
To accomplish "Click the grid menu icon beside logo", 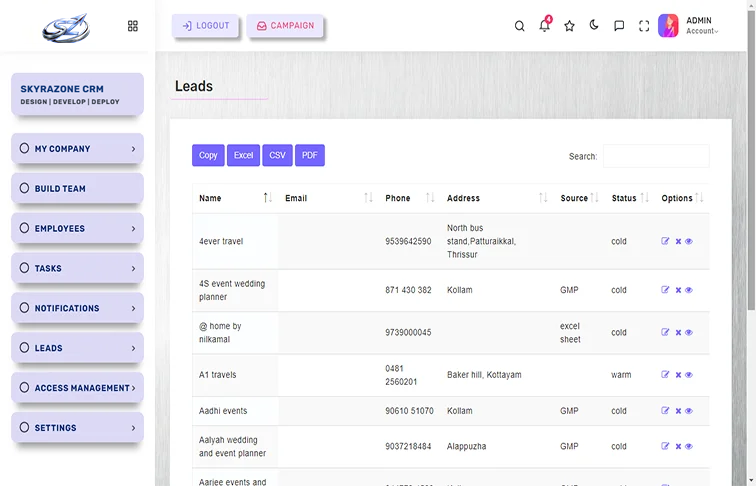I will 133,26.
